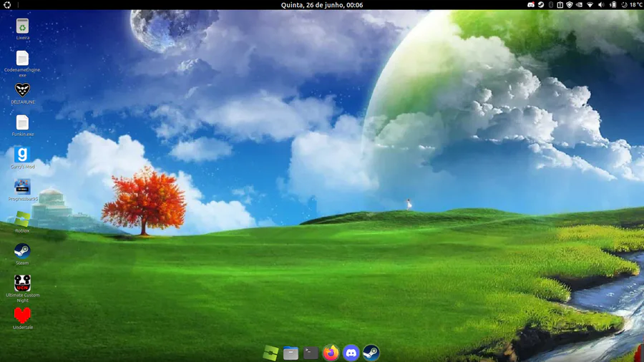Click the Discord tray icon in top bar
Screen dimensions: 644x362
531,5
